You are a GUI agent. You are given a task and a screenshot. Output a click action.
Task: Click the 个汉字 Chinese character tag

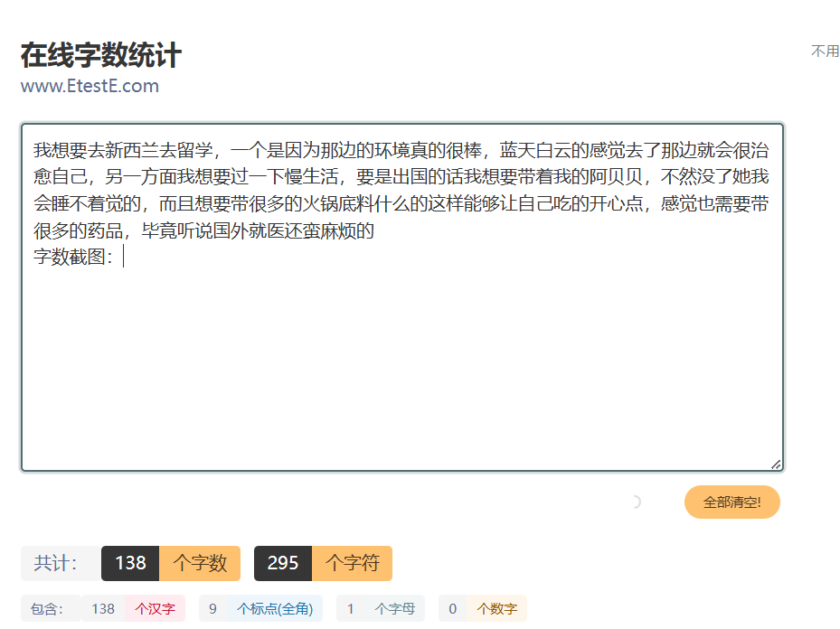coord(155,608)
